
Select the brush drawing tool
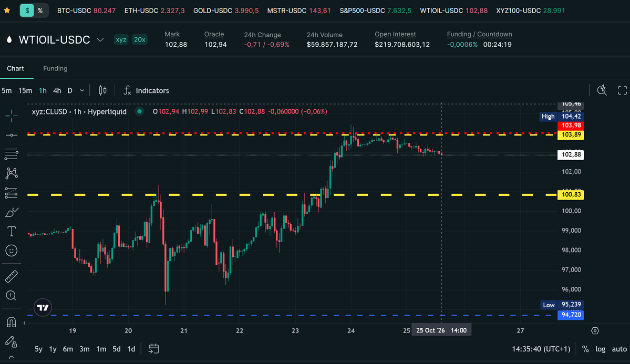[x=11, y=212]
